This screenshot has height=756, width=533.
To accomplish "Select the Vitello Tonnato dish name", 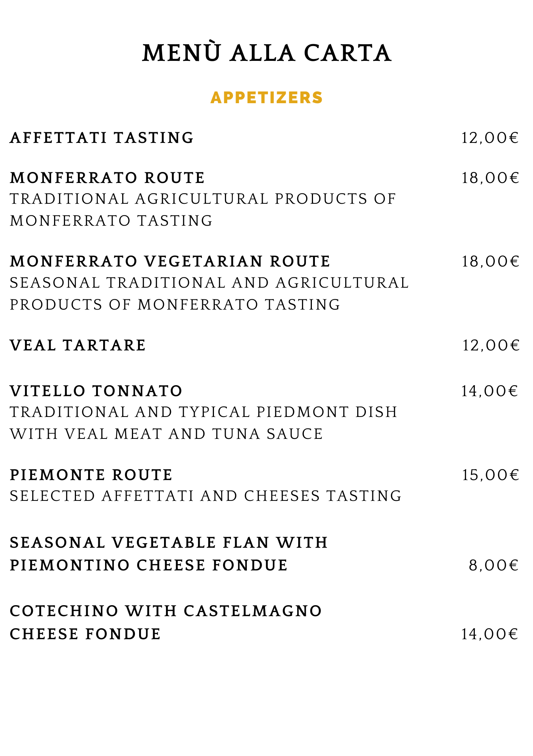I will (x=96, y=391).
